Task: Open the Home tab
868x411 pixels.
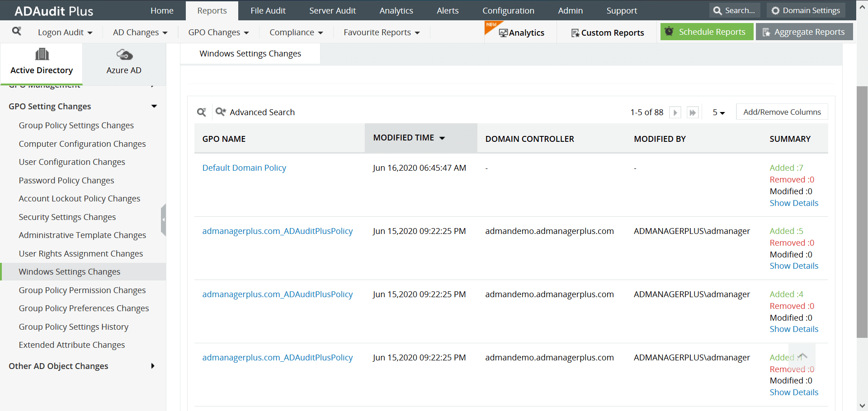Action: (x=162, y=10)
